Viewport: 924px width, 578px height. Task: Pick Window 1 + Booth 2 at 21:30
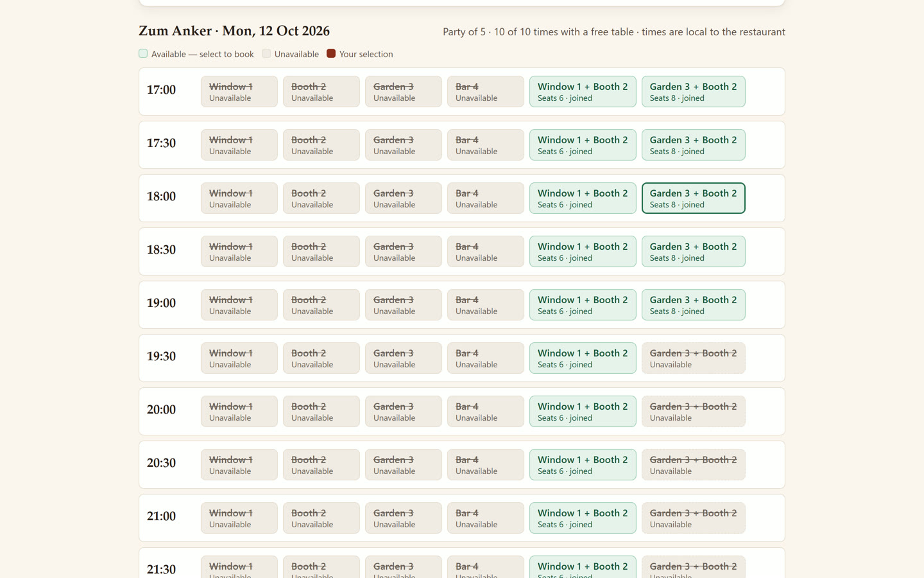[x=583, y=567]
